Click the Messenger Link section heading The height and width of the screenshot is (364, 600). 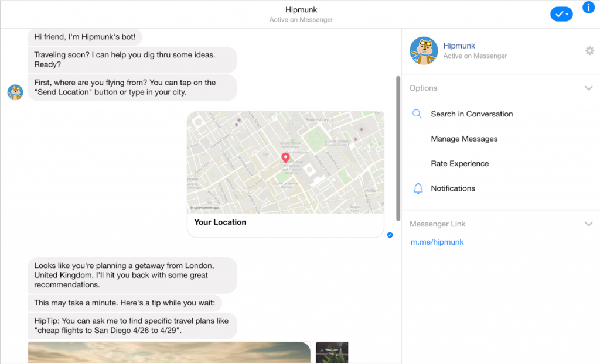(x=437, y=224)
